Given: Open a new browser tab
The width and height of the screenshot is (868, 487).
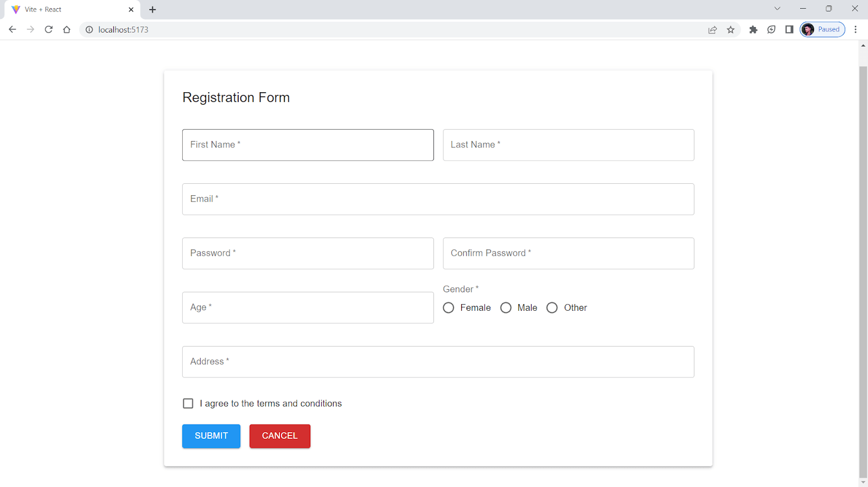Looking at the screenshot, I should (x=152, y=10).
